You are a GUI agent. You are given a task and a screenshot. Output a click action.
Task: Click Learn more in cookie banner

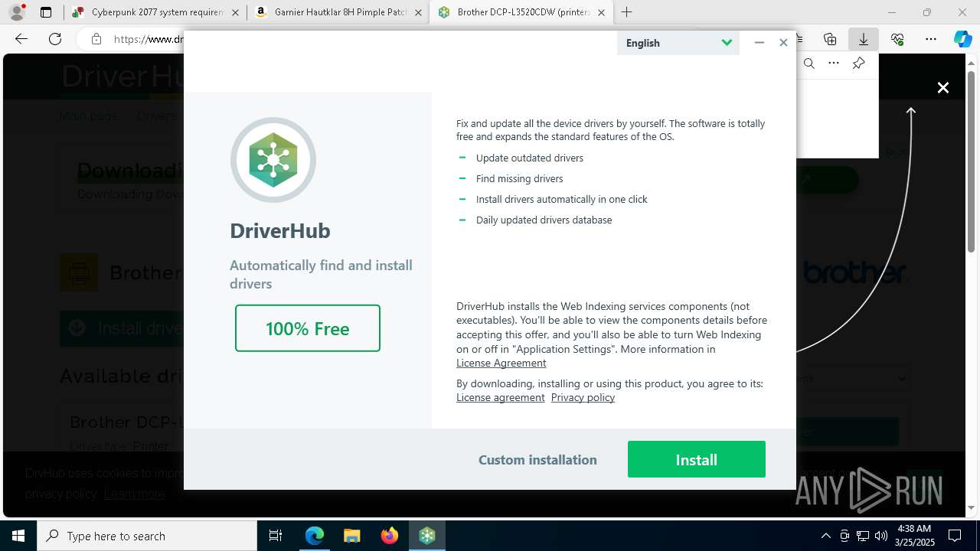click(x=135, y=494)
